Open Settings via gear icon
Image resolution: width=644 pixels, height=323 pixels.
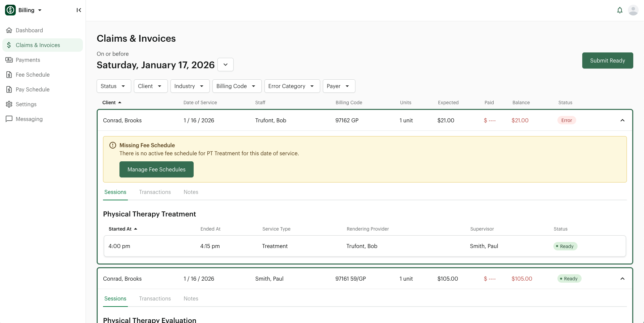9,104
